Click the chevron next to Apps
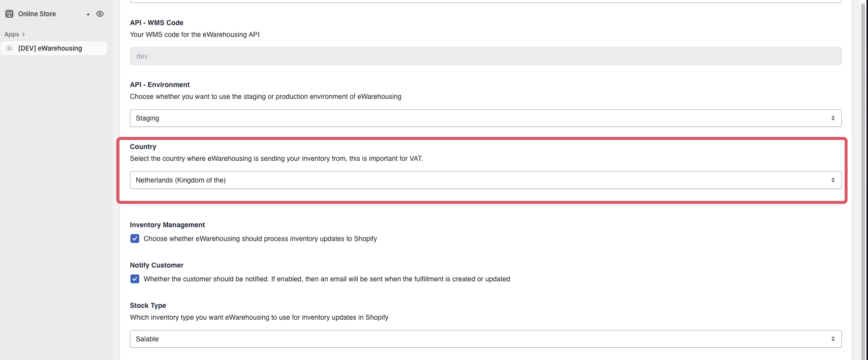 point(23,34)
